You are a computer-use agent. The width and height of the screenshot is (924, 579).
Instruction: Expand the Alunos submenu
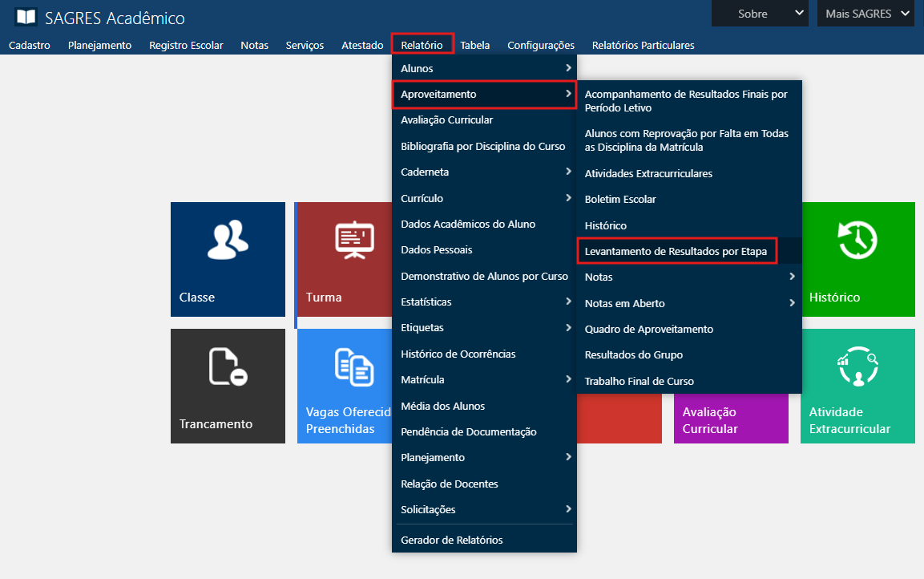tap(484, 68)
